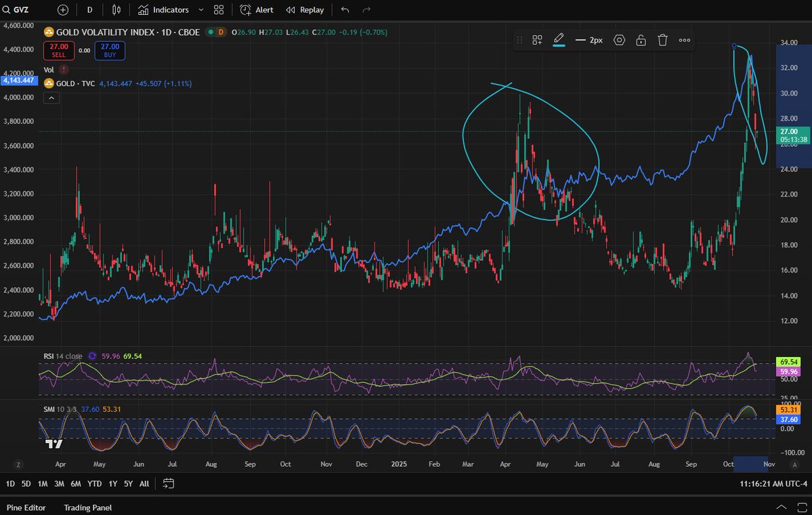Image resolution: width=812 pixels, height=515 pixels.
Task: Select the 6M date range
Action: coord(76,484)
